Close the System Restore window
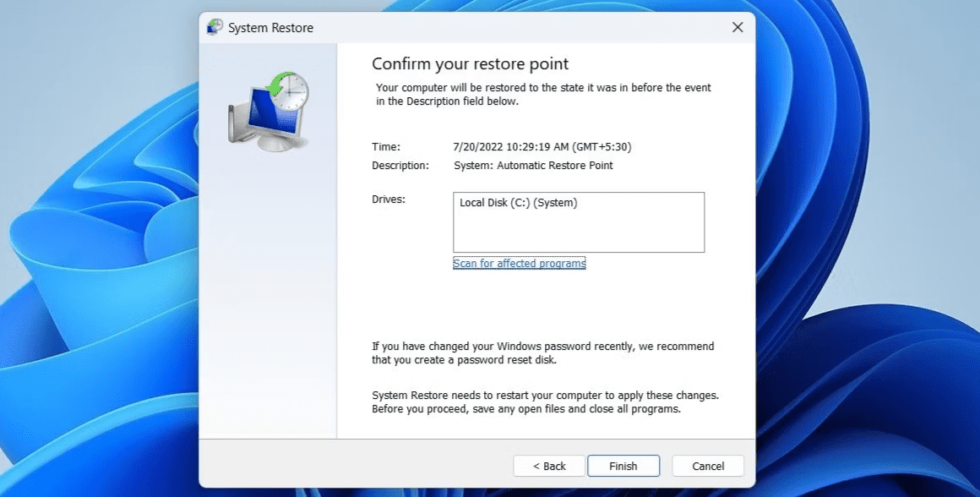 tap(738, 28)
